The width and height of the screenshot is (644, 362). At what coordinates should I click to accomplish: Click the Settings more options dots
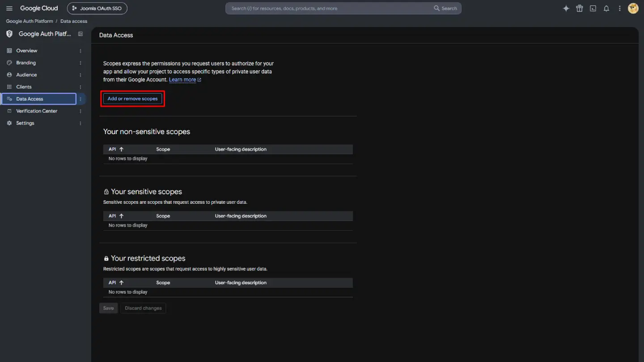[x=80, y=123]
